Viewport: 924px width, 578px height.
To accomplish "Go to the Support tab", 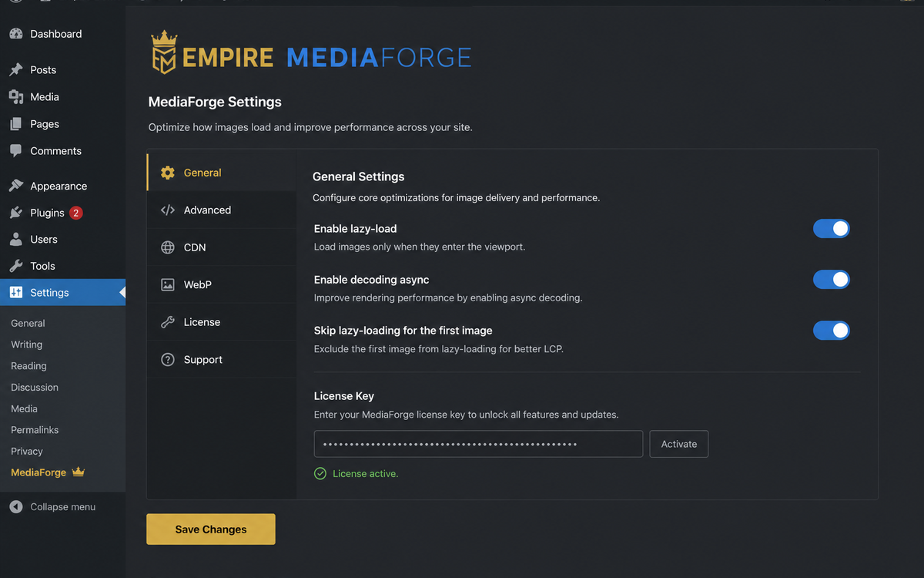I will [x=222, y=360].
